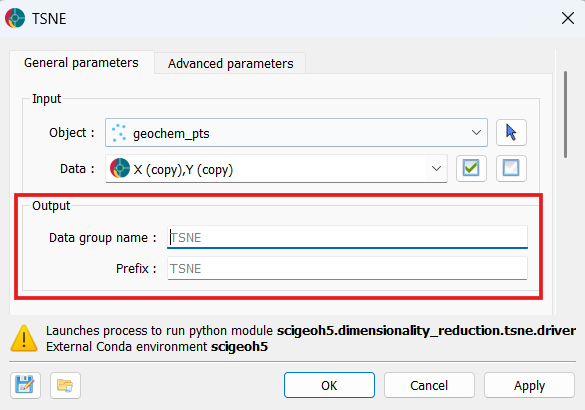Select the General parameters tab
This screenshot has width=585, height=410.
81,63
